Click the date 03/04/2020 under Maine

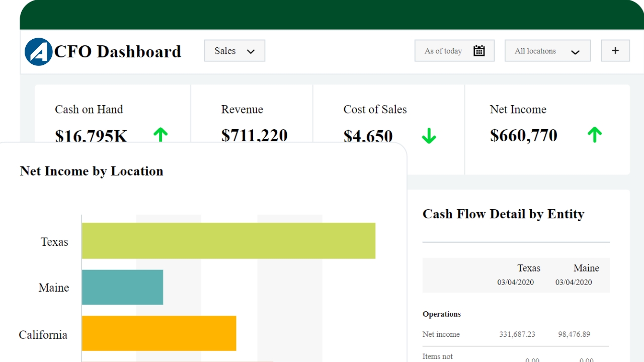pos(574,282)
